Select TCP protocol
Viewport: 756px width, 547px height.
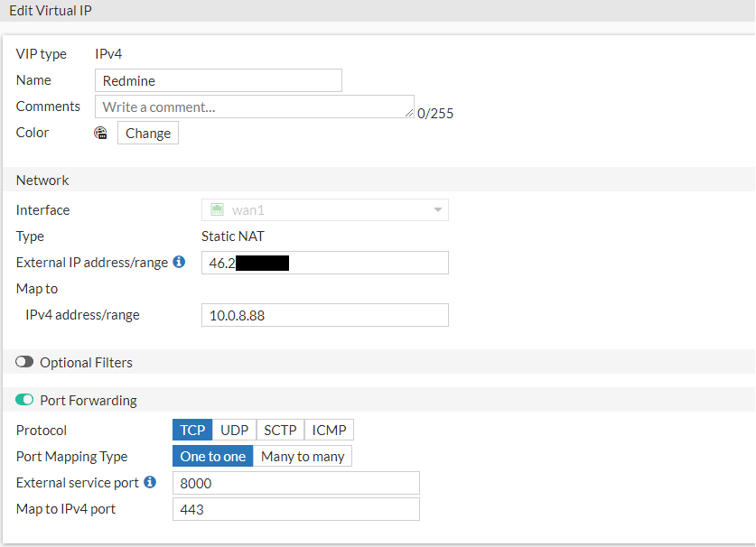point(192,430)
